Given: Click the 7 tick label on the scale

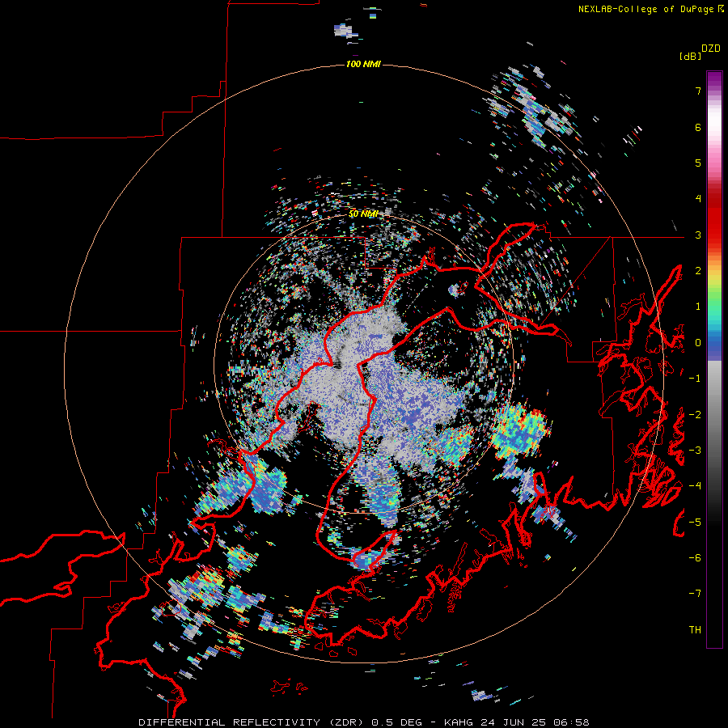Looking at the screenshot, I should coord(698,91).
